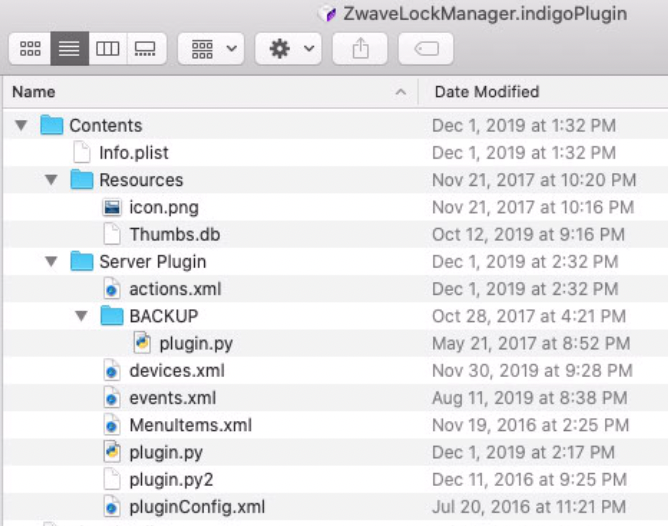This screenshot has width=668, height=526.
Task: Click date 'Jul 20, 2016 at 11:21 PM'
Action: coord(529,507)
